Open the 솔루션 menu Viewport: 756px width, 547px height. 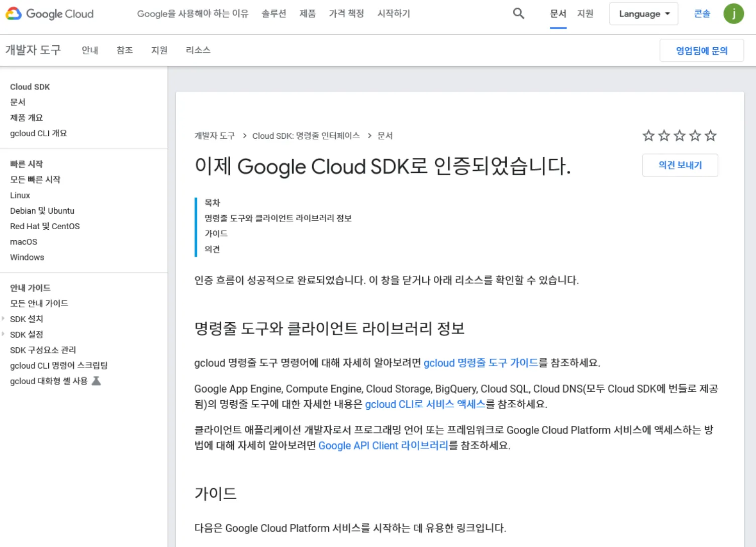coord(274,14)
